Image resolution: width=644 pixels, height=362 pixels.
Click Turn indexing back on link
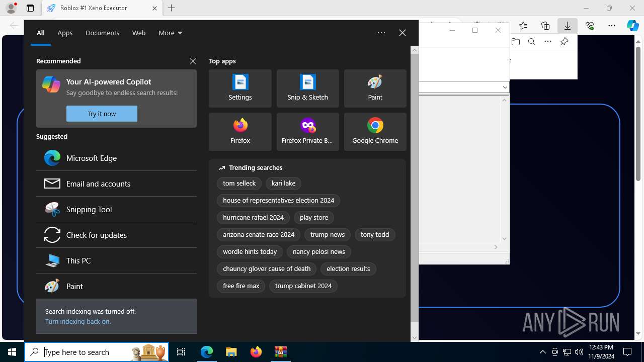coord(78,321)
